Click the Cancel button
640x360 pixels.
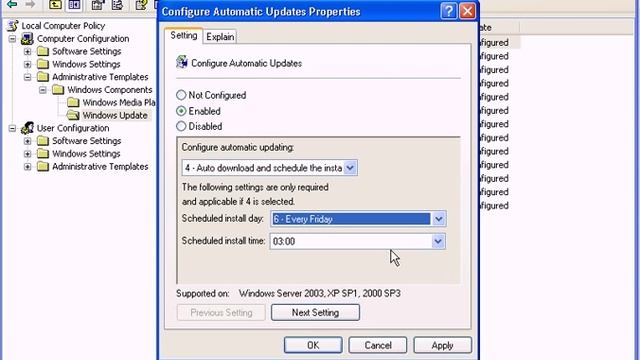click(378, 345)
